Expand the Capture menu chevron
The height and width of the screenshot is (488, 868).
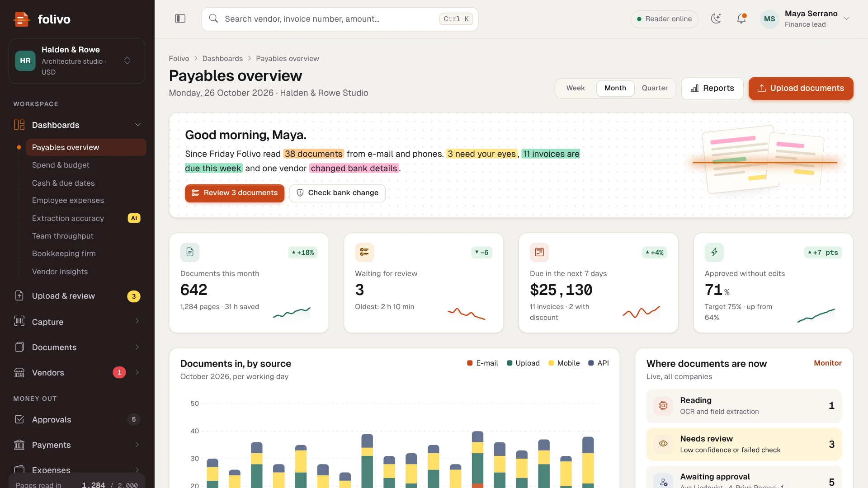click(x=137, y=321)
